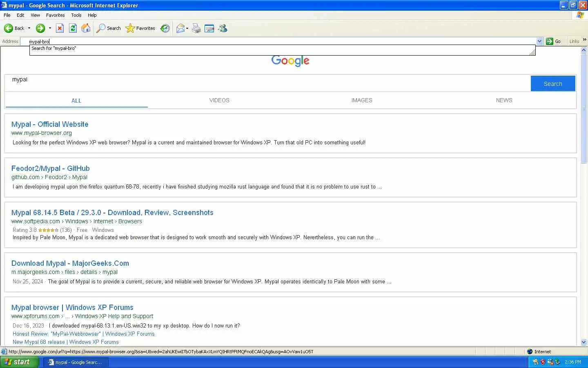Click the green Go arrow button
The image size is (588, 368).
550,41
